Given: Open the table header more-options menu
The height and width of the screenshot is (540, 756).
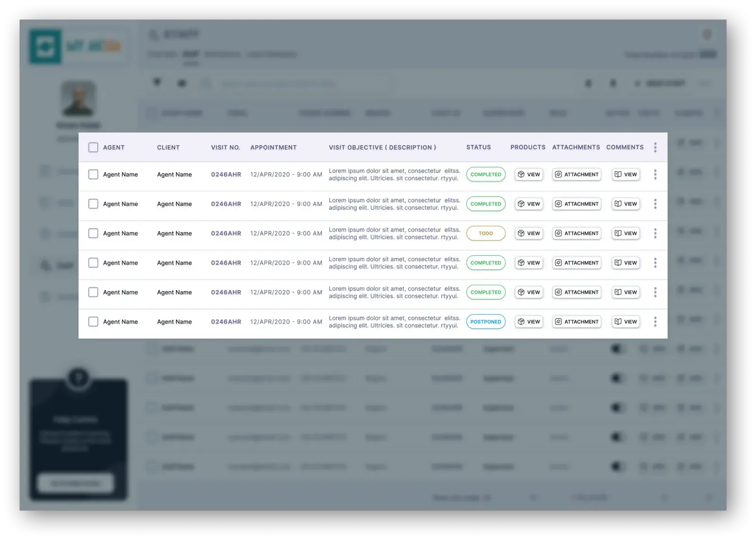Looking at the screenshot, I should coord(655,147).
